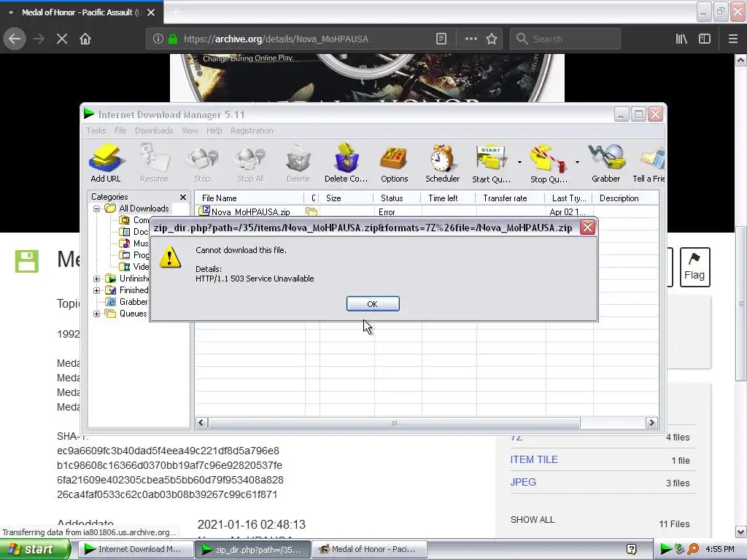Image resolution: width=747 pixels, height=560 pixels.
Task: Click the Flag button on archive page
Action: [x=694, y=267]
